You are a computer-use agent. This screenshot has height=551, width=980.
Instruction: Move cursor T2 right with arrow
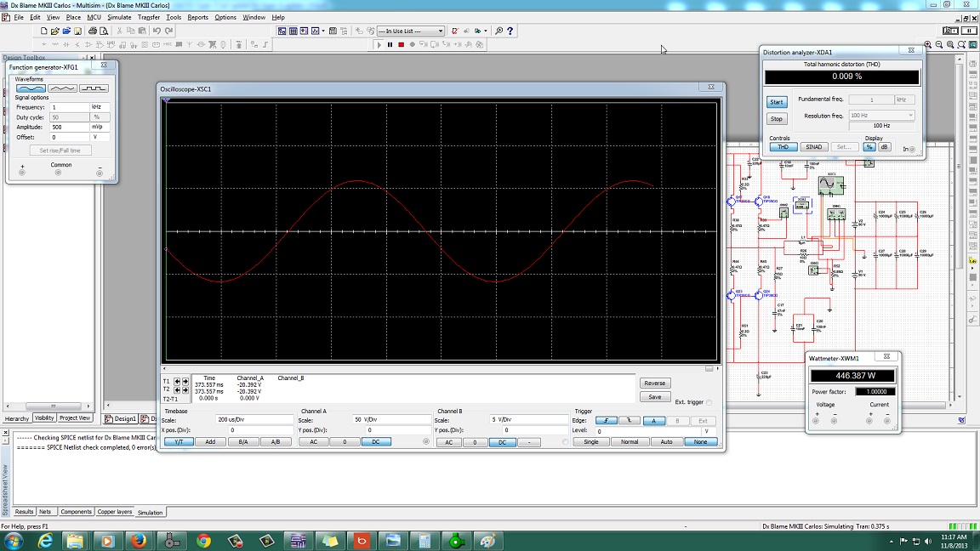[185, 389]
